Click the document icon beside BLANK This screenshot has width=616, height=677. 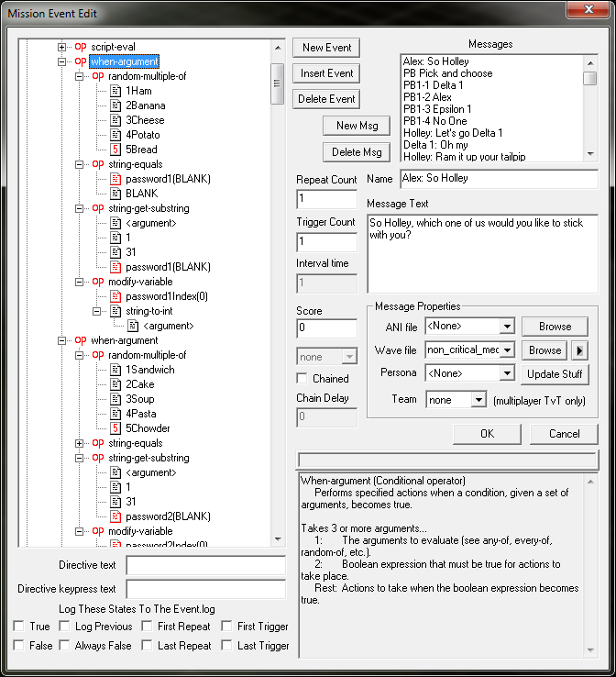click(x=115, y=194)
